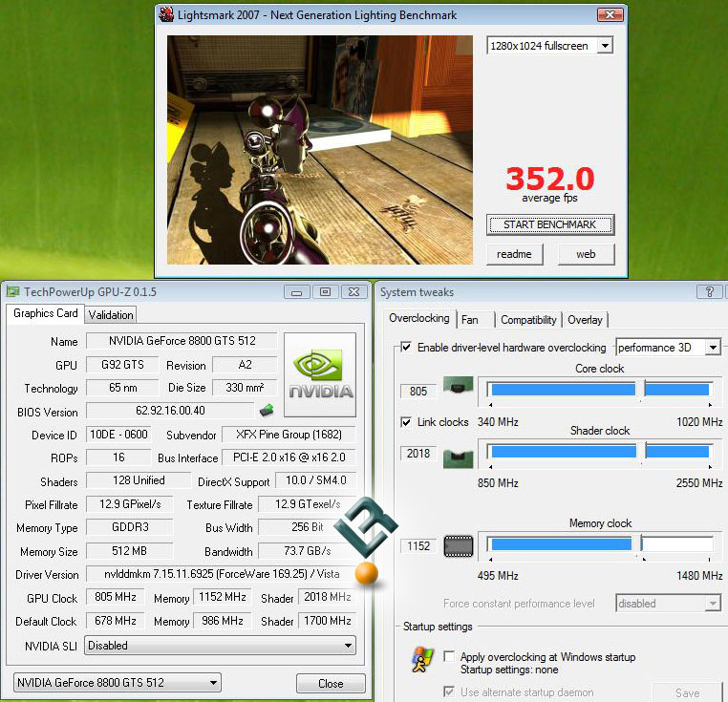This screenshot has width=728, height=702.
Task: Click the Close button in GPU-Z
Action: coord(331,684)
